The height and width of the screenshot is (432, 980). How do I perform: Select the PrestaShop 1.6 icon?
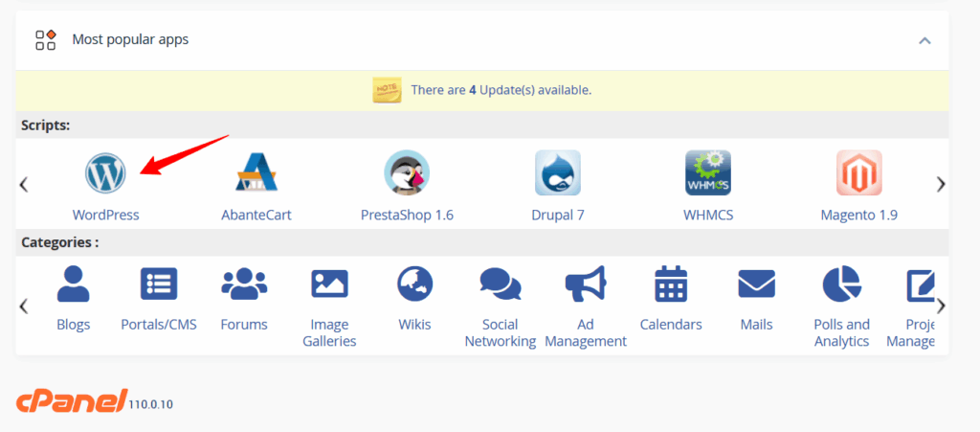(407, 173)
